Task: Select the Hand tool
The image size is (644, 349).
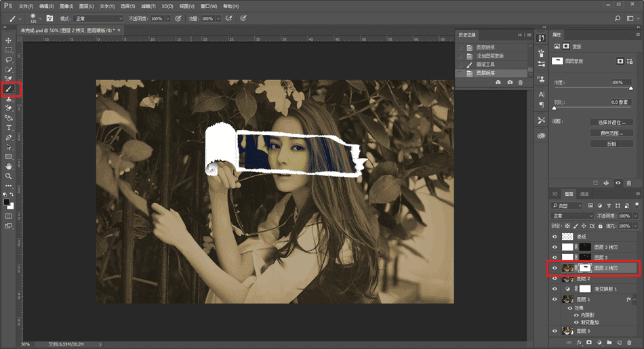Action: coord(9,166)
